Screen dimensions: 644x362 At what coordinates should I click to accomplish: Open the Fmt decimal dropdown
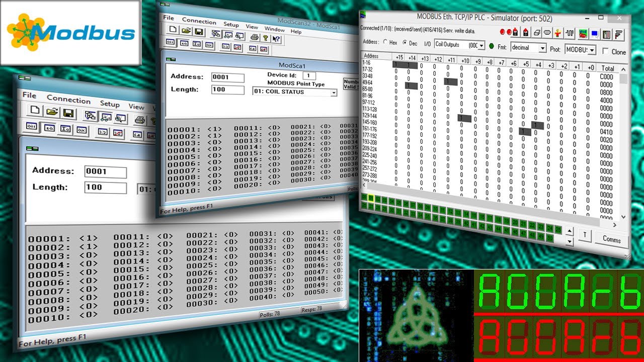pos(542,48)
